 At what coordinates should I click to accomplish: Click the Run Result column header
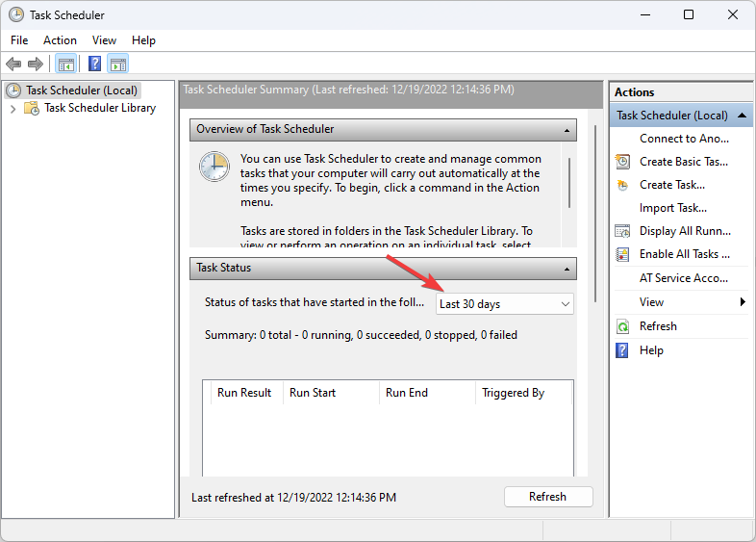(247, 393)
